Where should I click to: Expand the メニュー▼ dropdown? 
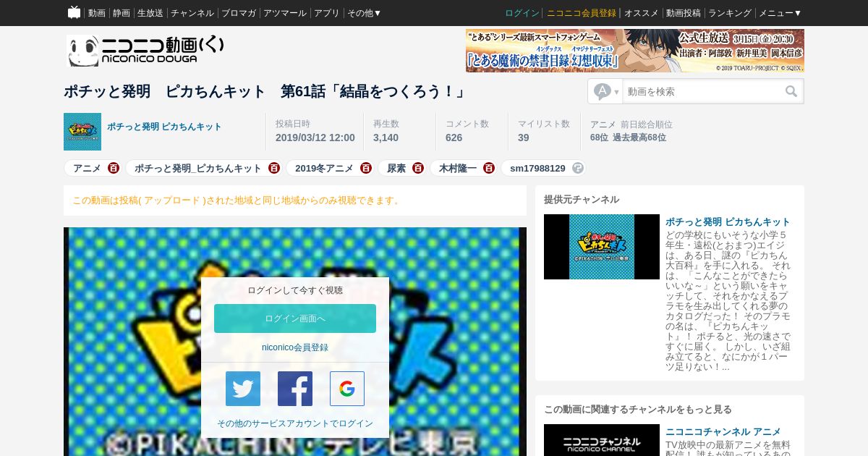pyautogui.click(x=780, y=13)
